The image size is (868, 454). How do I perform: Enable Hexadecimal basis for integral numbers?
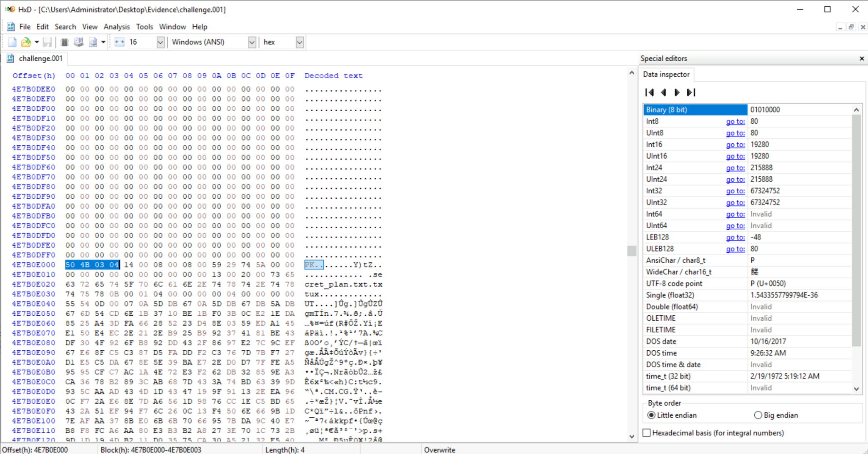pos(647,433)
